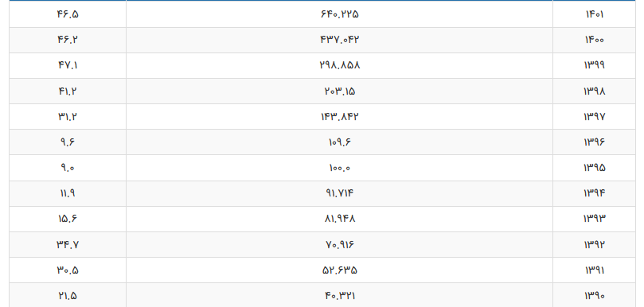Select the percentage cell ۳۴.۷
This screenshot has width=644, height=307.
coord(68,245)
